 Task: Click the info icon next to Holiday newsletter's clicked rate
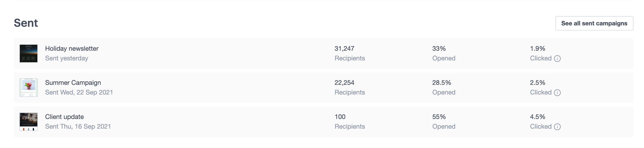pos(558,59)
